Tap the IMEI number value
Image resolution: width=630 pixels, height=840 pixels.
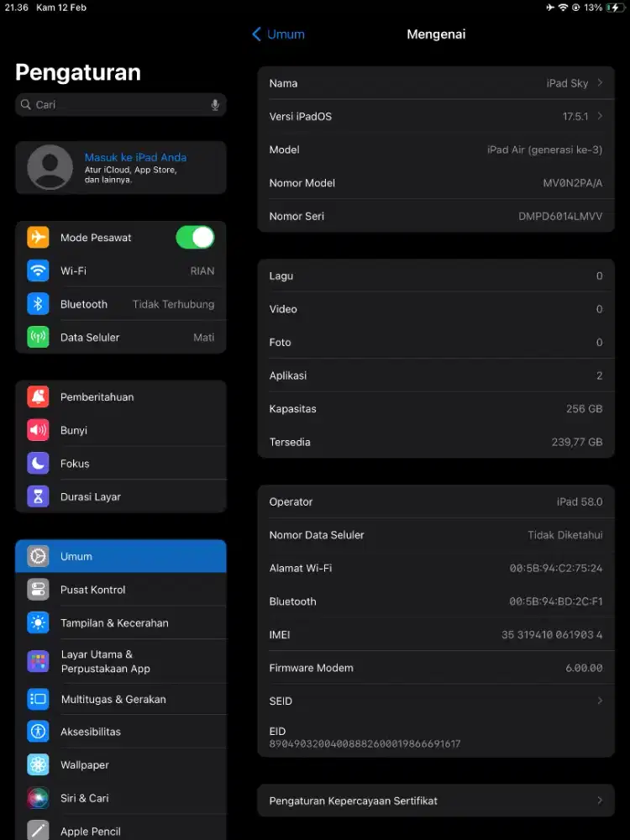552,635
